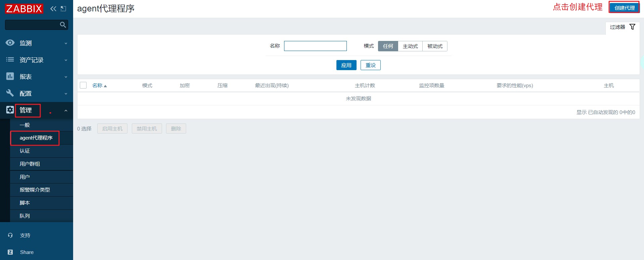Open the 报警媒介类型 submenu item
This screenshot has width=644, height=260.
[42, 190]
